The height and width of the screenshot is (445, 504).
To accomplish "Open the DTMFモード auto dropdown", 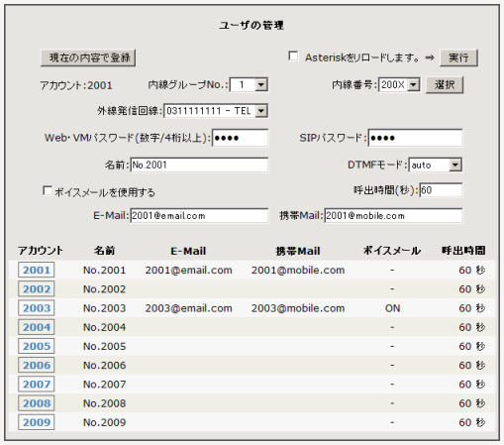I will coord(435,165).
